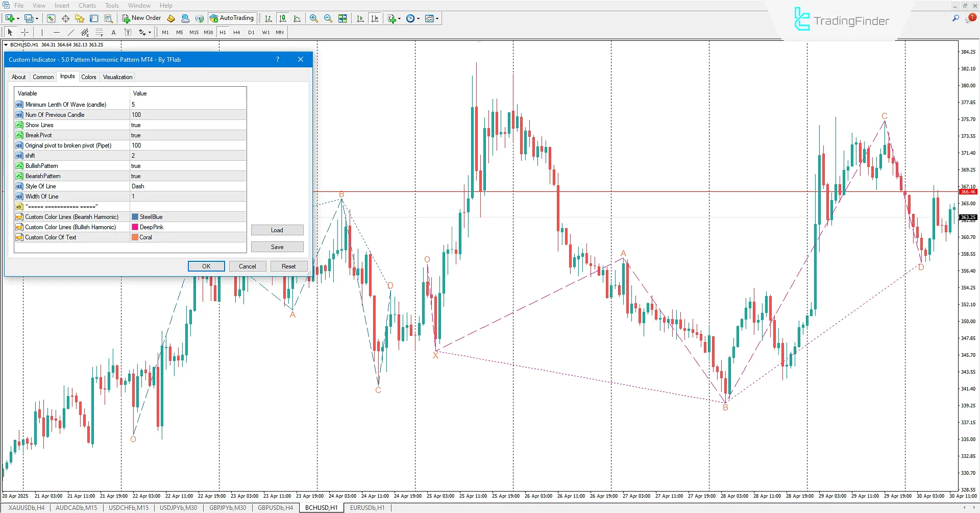Select the Crosshair tool
Screen dimensions: 980x513
click(24, 32)
